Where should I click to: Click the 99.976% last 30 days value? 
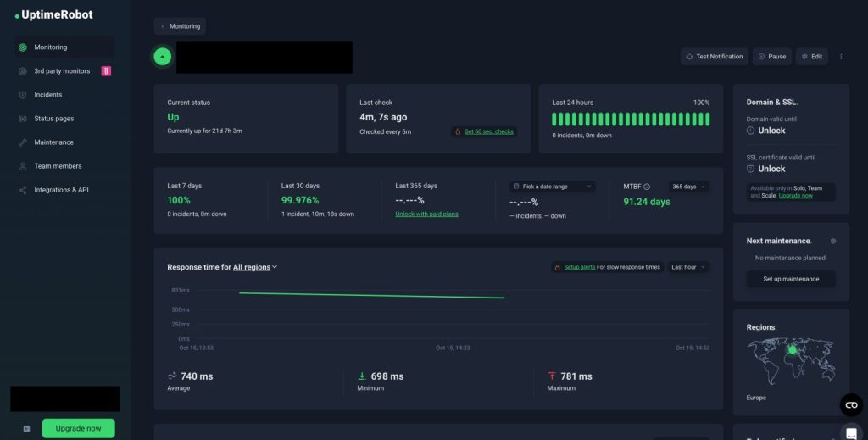point(300,200)
